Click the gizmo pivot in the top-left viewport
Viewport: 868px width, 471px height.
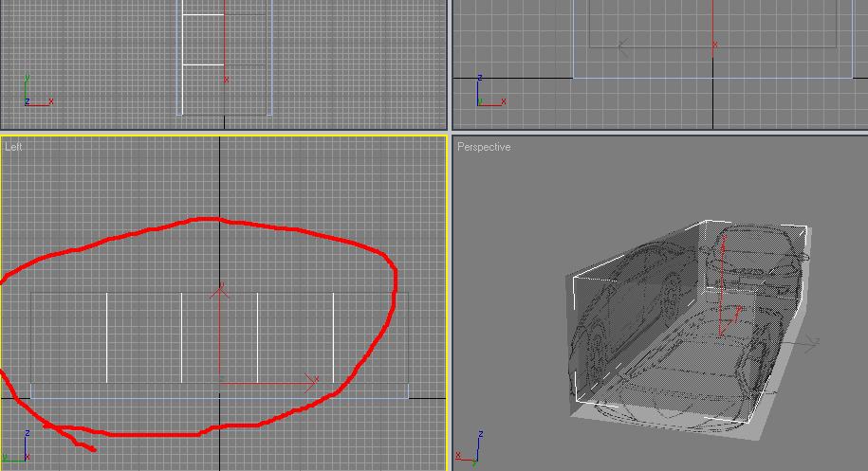point(225,80)
